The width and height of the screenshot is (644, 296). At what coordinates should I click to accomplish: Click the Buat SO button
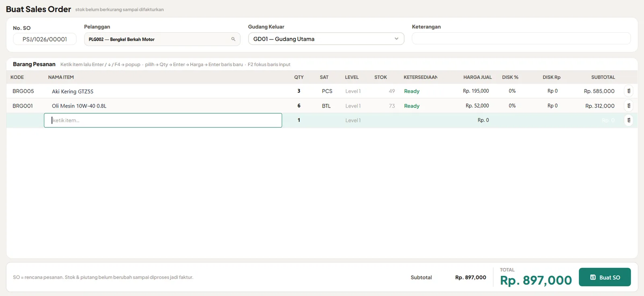(605, 277)
